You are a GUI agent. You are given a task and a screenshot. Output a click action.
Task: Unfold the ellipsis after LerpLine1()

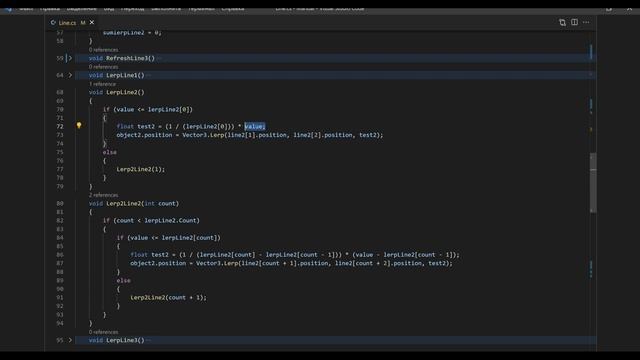pyautogui.click(x=149, y=76)
